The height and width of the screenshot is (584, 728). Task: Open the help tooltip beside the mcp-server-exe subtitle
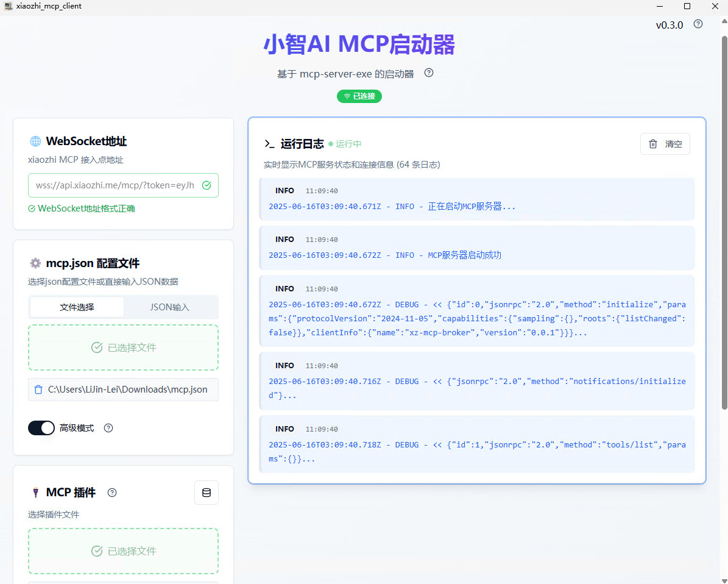(429, 73)
